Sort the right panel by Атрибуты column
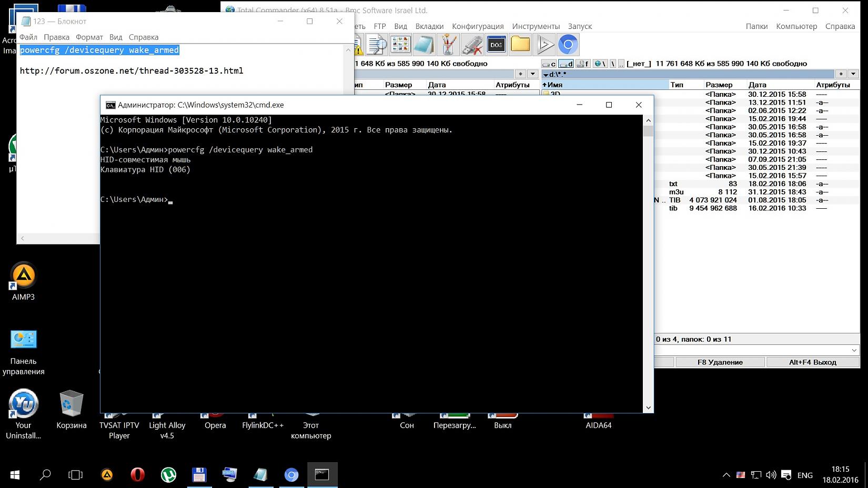The width and height of the screenshot is (868, 488). point(837,85)
